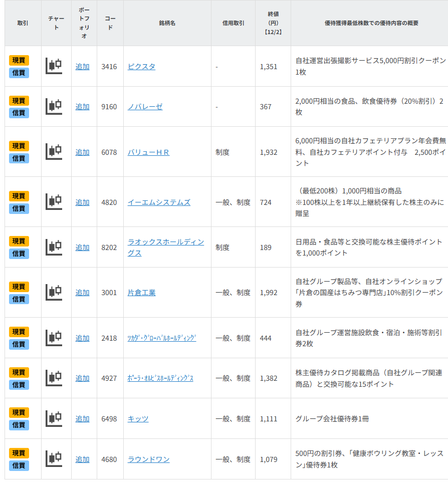
Task: Open ツカダ・グローバルホールディング stock link
Action: tap(162, 338)
